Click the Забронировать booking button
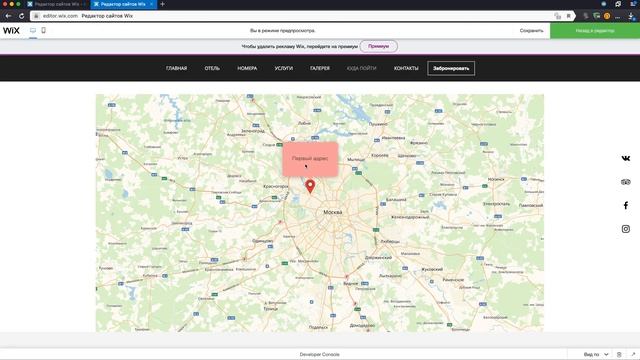The width and height of the screenshot is (640, 360). (x=451, y=69)
